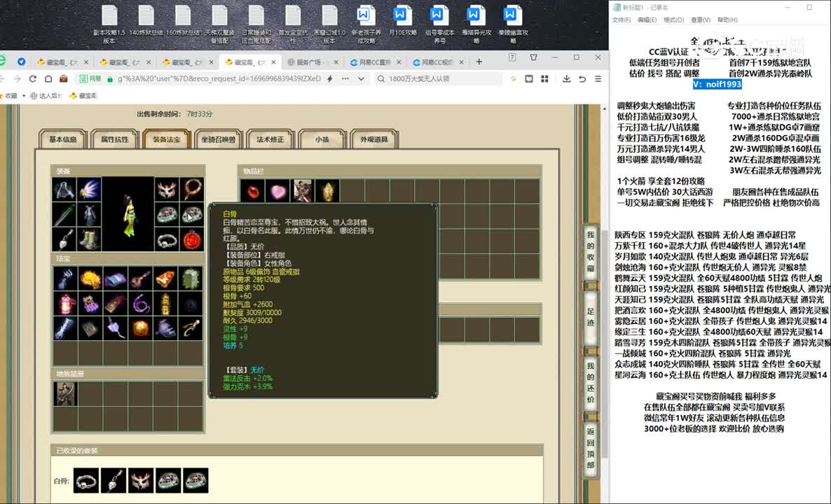This screenshot has width=831, height=504.
Task: Click the undo closed tab arrow icon
Action: (582, 79)
